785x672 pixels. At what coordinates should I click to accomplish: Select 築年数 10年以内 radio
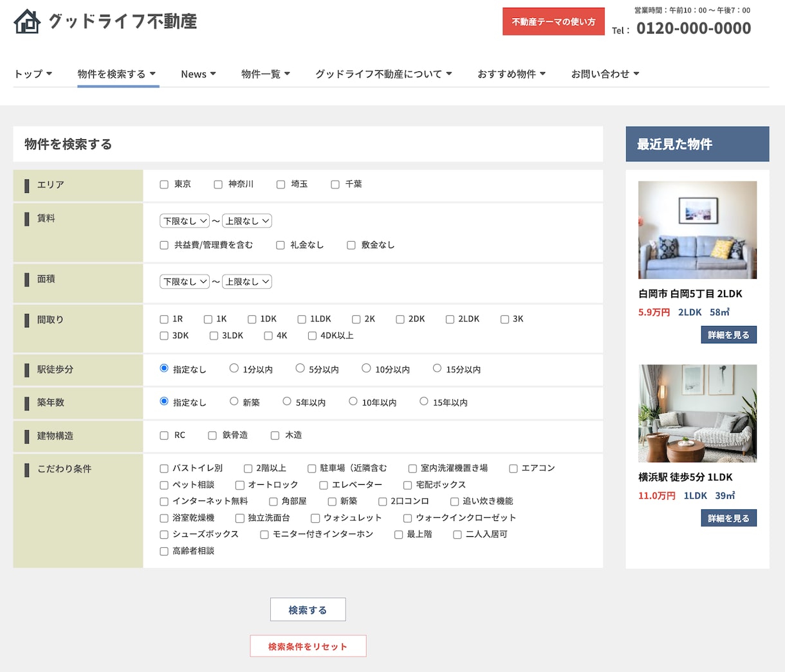tap(353, 401)
